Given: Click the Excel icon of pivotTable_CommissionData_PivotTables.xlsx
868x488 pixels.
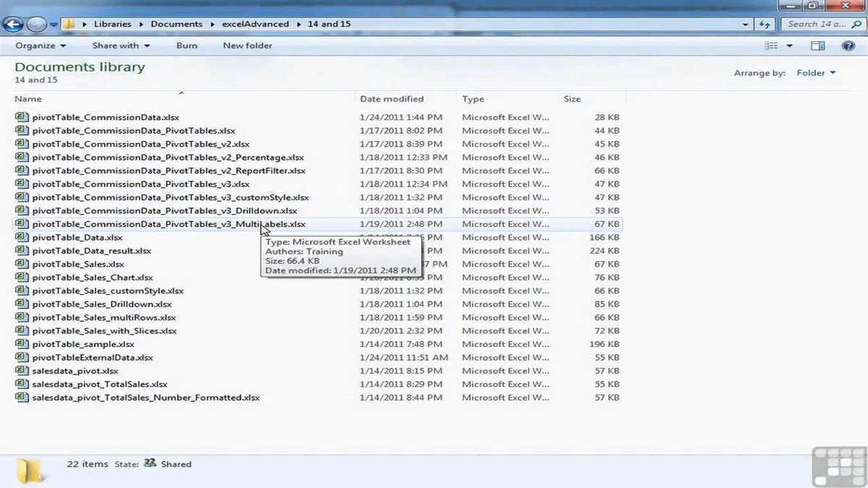Looking at the screenshot, I should (21, 130).
